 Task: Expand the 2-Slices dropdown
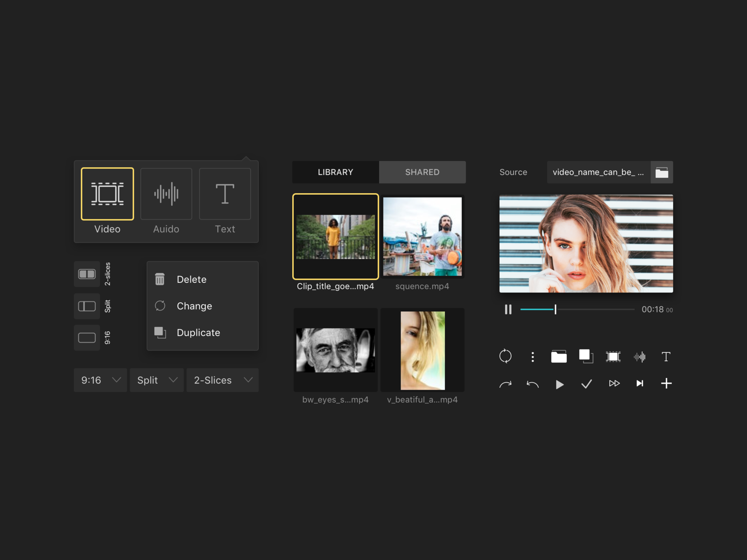pos(222,380)
